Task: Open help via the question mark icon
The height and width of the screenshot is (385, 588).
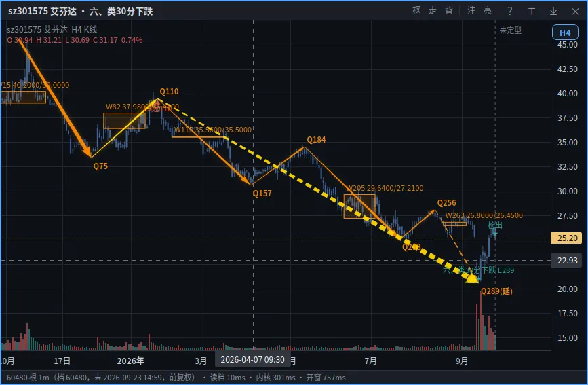Action: [x=509, y=11]
